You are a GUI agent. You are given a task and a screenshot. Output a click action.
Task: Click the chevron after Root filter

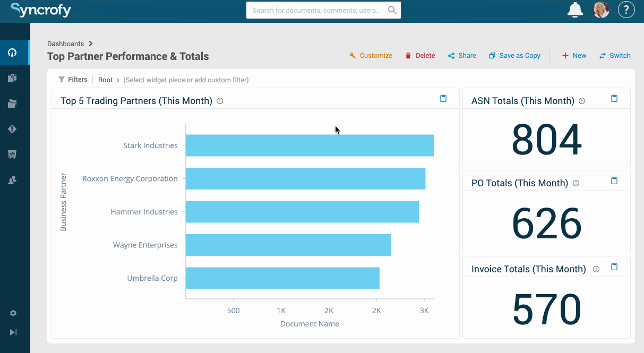coord(118,80)
